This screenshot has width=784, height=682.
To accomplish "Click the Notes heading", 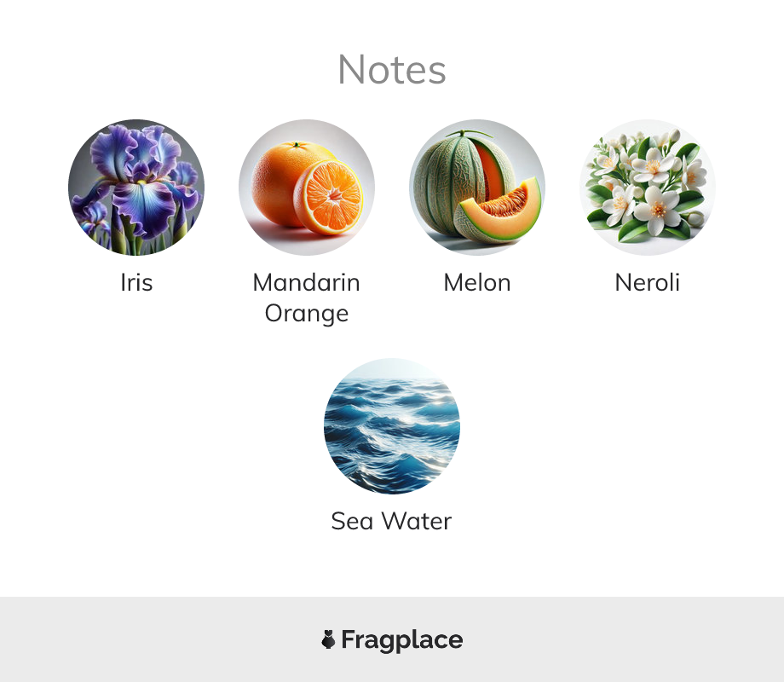I will tap(392, 69).
